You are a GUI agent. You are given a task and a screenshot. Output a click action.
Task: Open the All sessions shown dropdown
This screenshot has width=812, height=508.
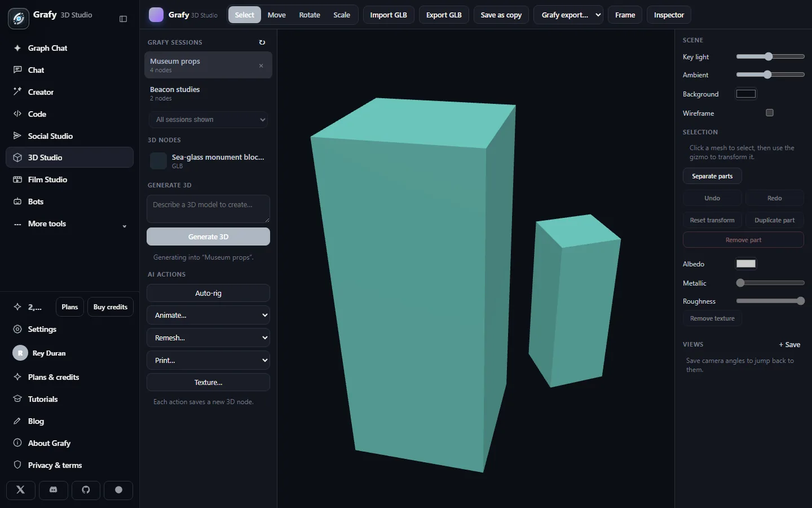[208, 120]
